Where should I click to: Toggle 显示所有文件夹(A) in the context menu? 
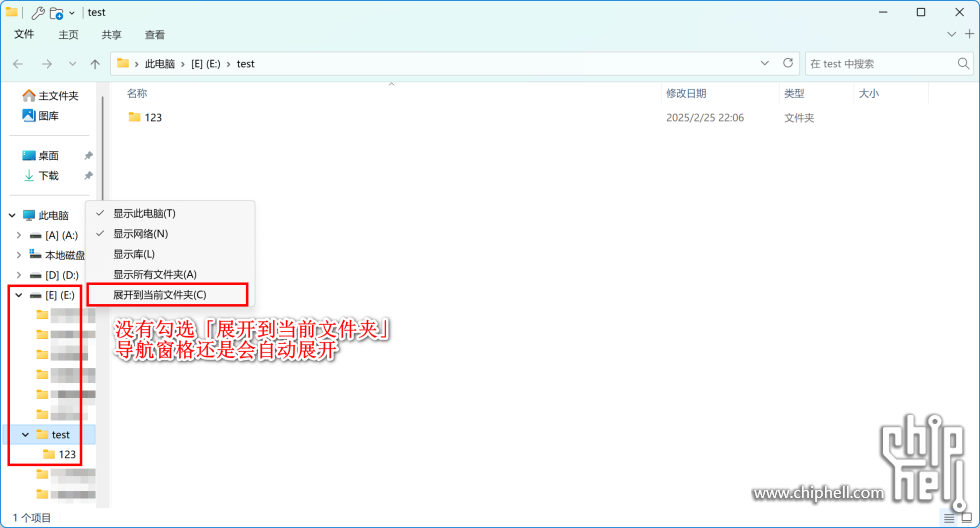(170, 274)
